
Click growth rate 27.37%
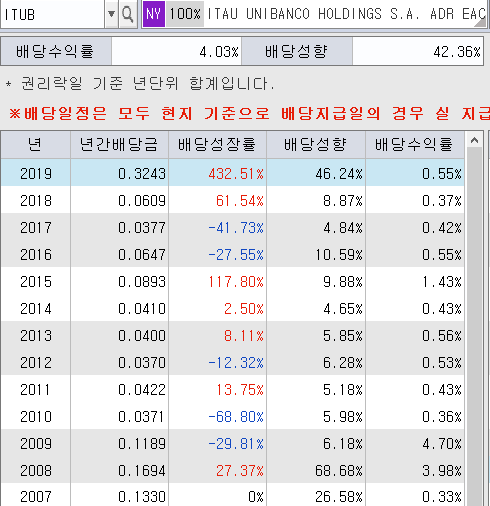click(x=240, y=471)
